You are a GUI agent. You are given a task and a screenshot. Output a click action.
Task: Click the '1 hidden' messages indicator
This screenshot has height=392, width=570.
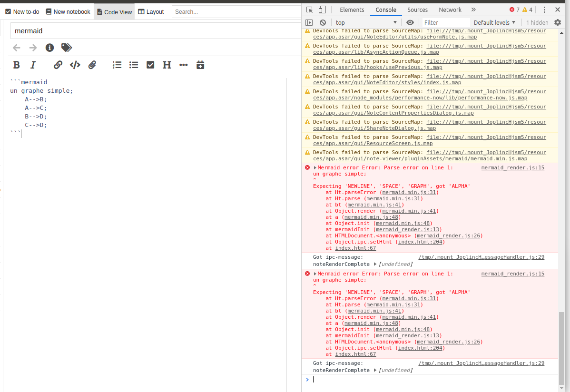(537, 22)
